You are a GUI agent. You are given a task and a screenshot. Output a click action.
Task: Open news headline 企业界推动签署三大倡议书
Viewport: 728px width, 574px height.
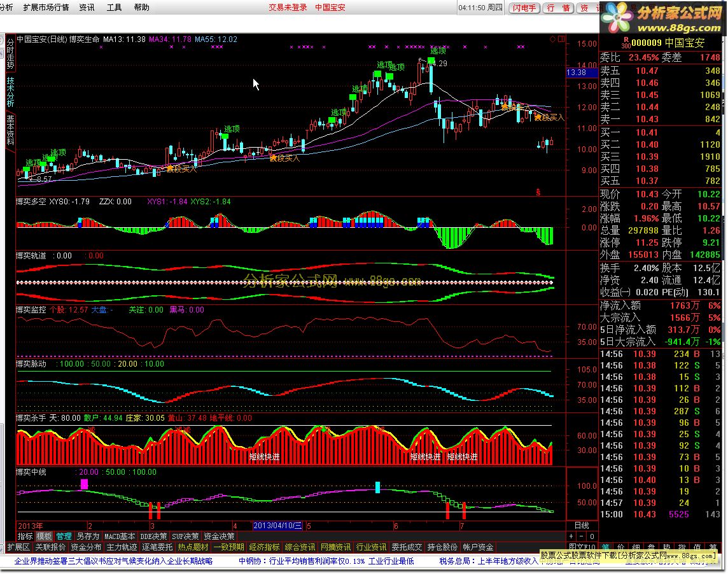[x=113, y=561]
